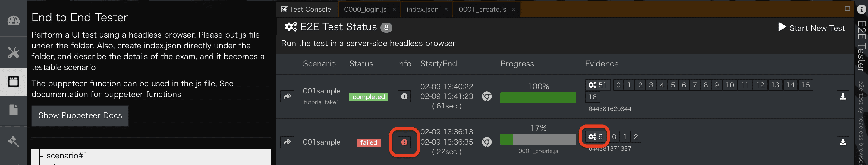868x165 pixels.
Task: Click Show Puppeteer Docs button
Action: coord(80,116)
